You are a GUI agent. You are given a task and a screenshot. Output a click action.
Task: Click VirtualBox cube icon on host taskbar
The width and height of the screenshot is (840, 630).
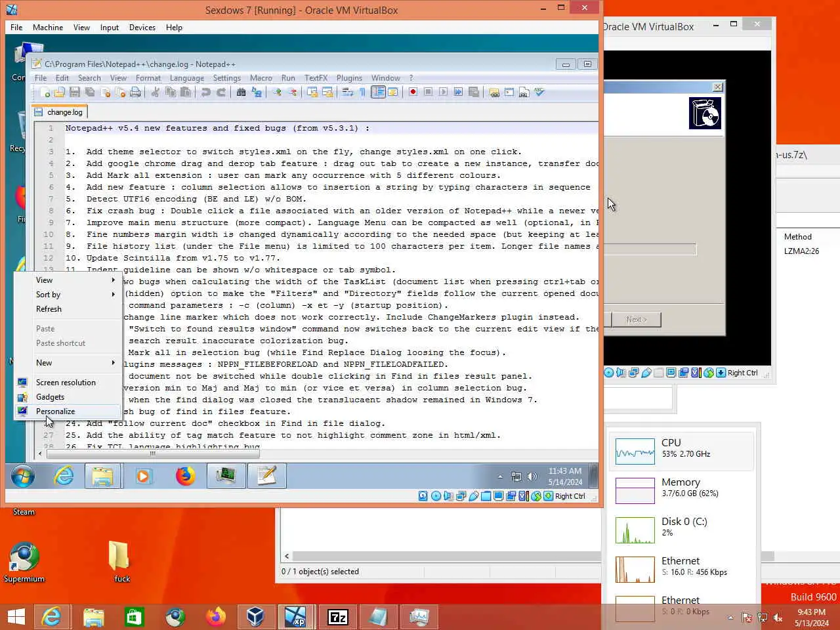pyautogui.click(x=255, y=617)
